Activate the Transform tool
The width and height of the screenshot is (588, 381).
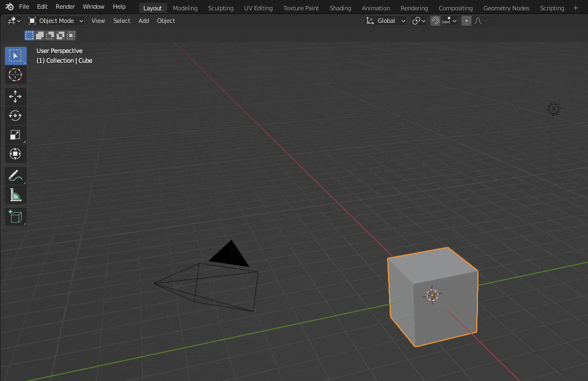tap(15, 154)
